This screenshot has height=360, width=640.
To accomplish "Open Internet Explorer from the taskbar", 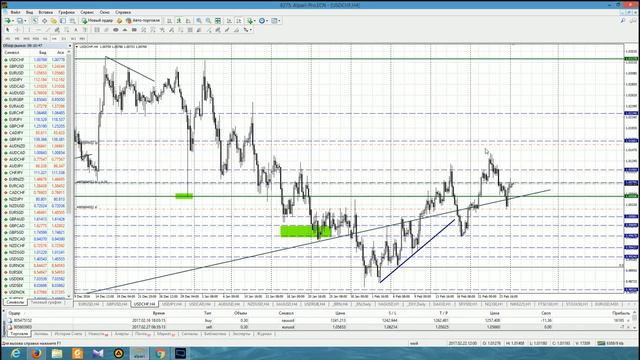I will (x=16, y=353).
